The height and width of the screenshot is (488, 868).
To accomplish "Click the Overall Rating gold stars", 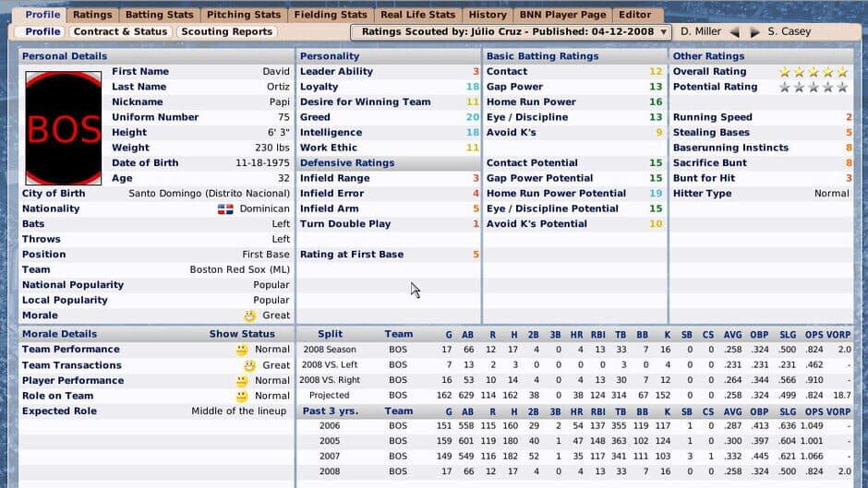I will pyautogui.click(x=813, y=72).
